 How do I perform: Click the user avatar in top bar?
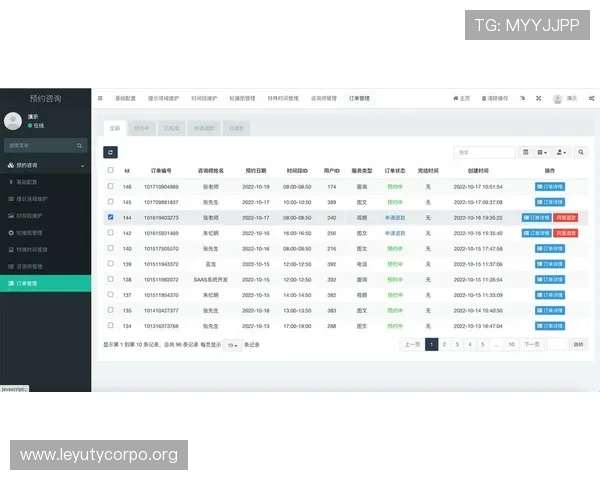pyautogui.click(x=558, y=99)
